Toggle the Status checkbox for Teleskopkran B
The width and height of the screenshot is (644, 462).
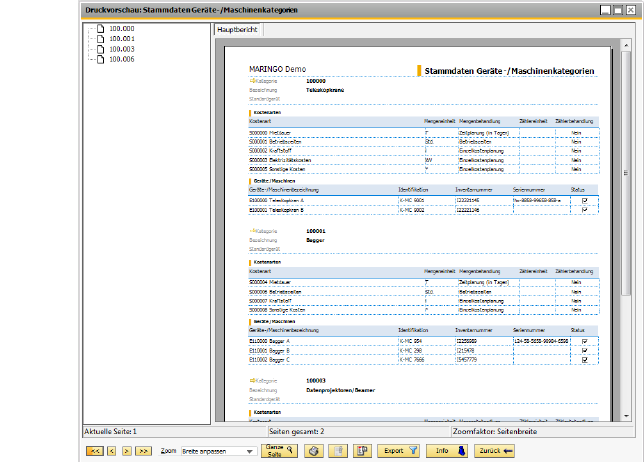(x=584, y=210)
